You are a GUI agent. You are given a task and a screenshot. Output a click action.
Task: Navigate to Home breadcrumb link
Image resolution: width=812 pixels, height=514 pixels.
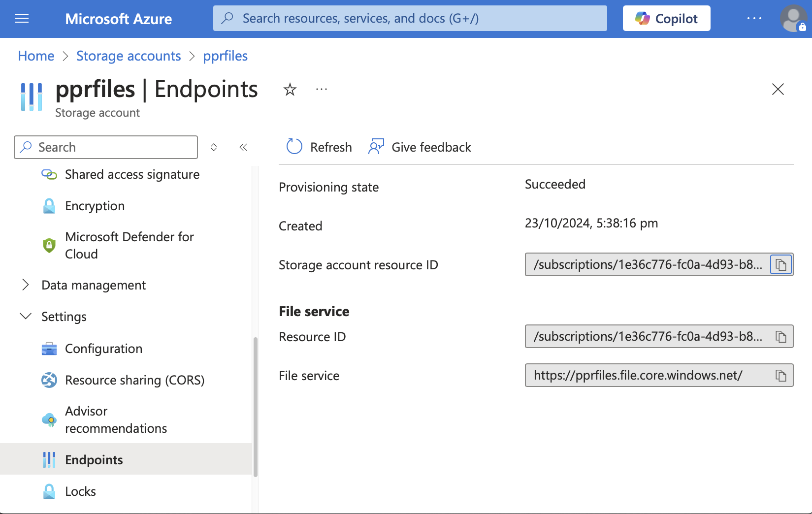coord(36,56)
